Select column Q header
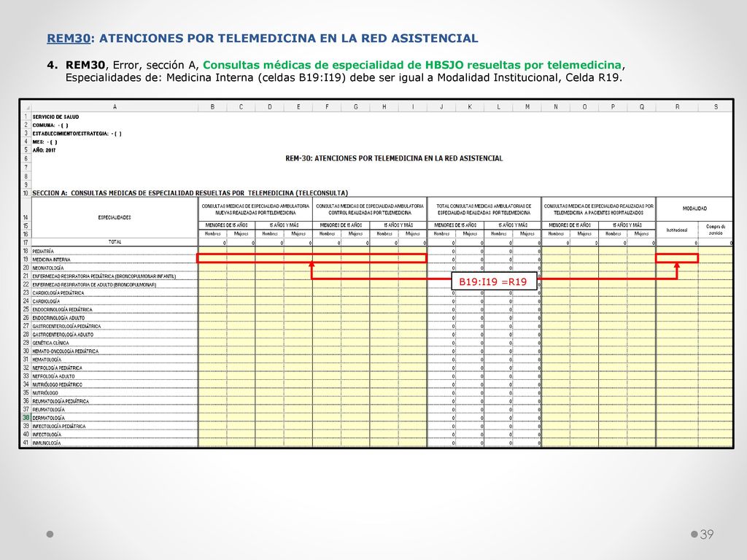The image size is (747, 560). pyautogui.click(x=642, y=107)
